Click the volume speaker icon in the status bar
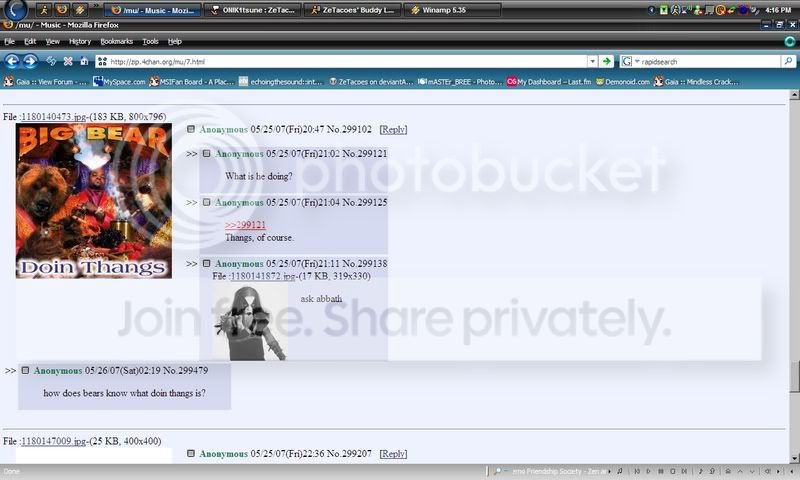The height and width of the screenshot is (480, 800). pyautogui.click(x=767, y=471)
